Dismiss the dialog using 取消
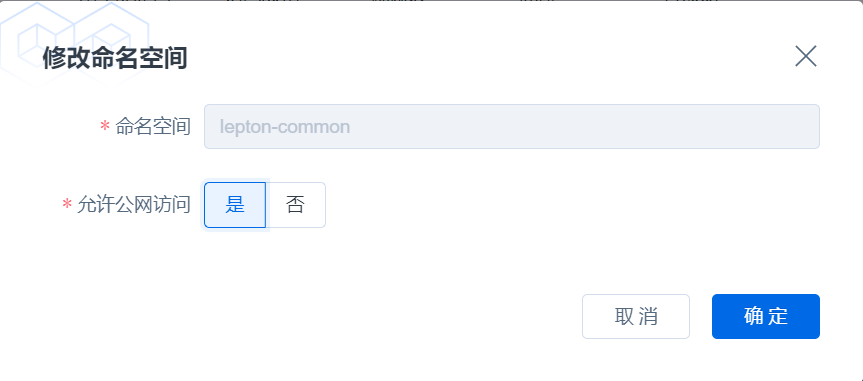Image resolution: width=863 pixels, height=381 pixels. 636,317
